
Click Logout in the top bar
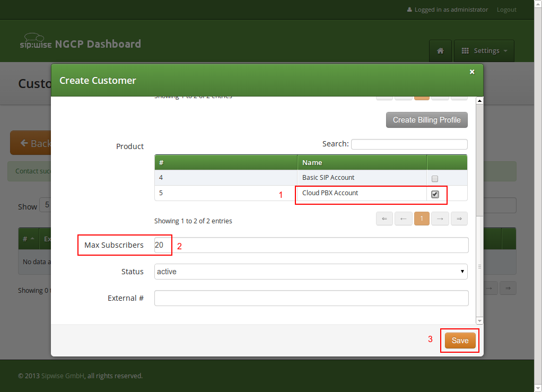click(506, 9)
